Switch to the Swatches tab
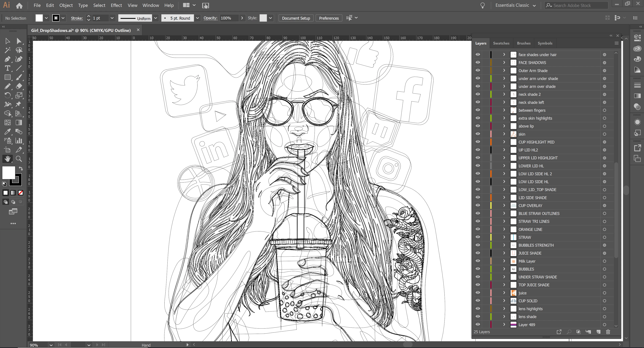 501,43
